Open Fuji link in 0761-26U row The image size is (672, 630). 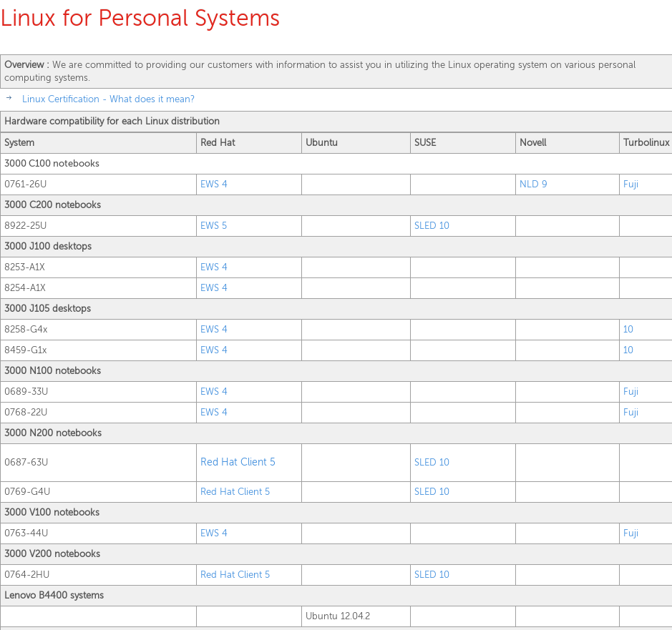631,184
